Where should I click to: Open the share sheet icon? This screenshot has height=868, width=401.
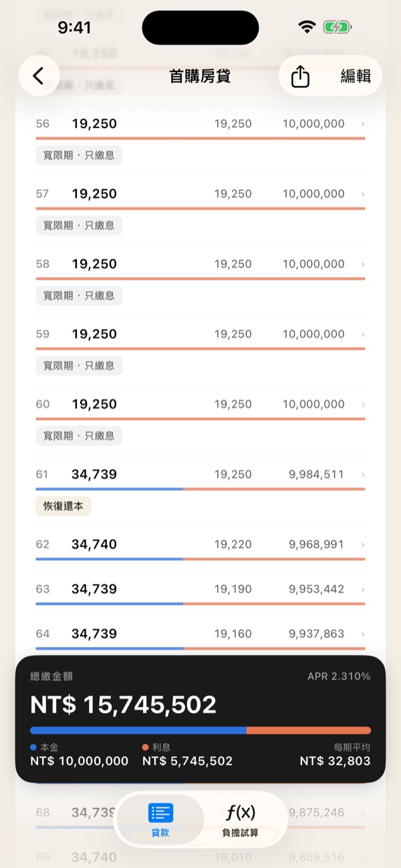(x=301, y=76)
